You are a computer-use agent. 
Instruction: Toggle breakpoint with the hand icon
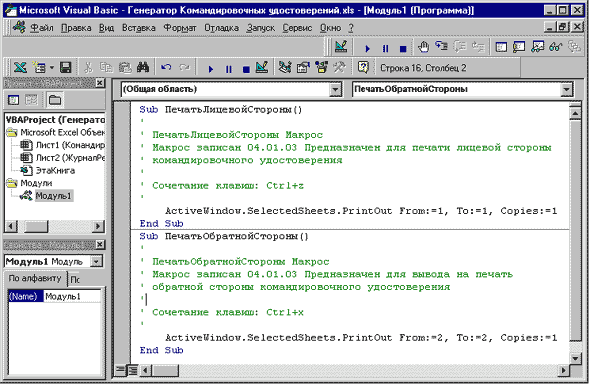point(424,47)
